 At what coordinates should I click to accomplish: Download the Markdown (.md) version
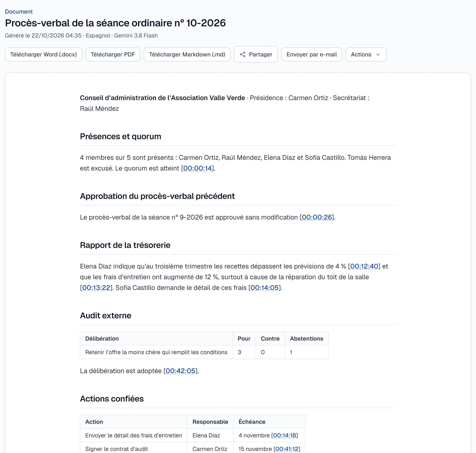click(187, 55)
